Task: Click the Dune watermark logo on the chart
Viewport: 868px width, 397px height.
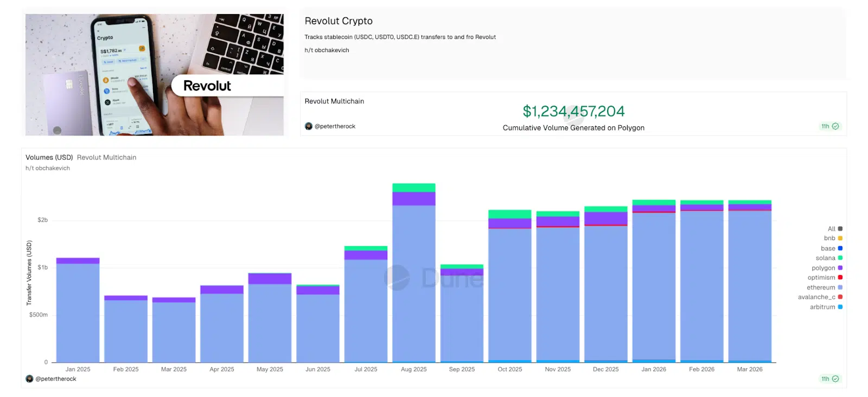Action: tap(397, 277)
